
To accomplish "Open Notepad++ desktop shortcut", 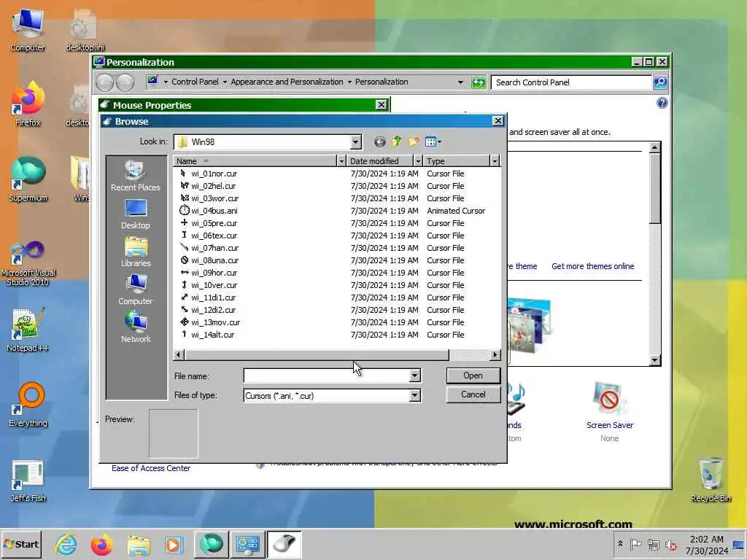I will (x=28, y=330).
